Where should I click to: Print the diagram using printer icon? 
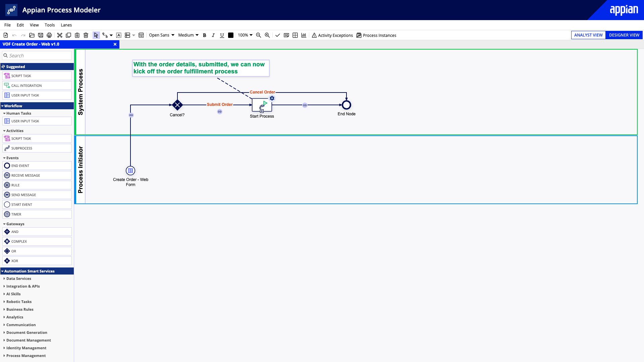tap(49, 35)
